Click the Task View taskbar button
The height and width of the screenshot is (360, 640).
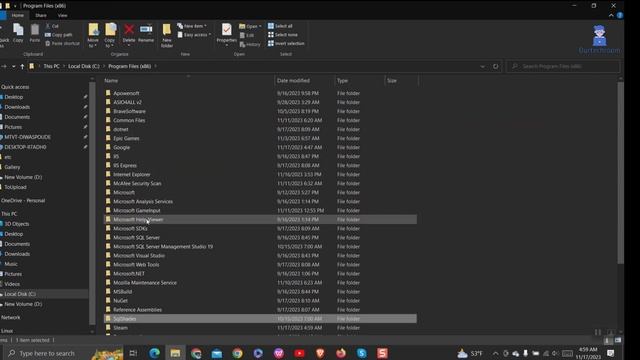(133, 353)
